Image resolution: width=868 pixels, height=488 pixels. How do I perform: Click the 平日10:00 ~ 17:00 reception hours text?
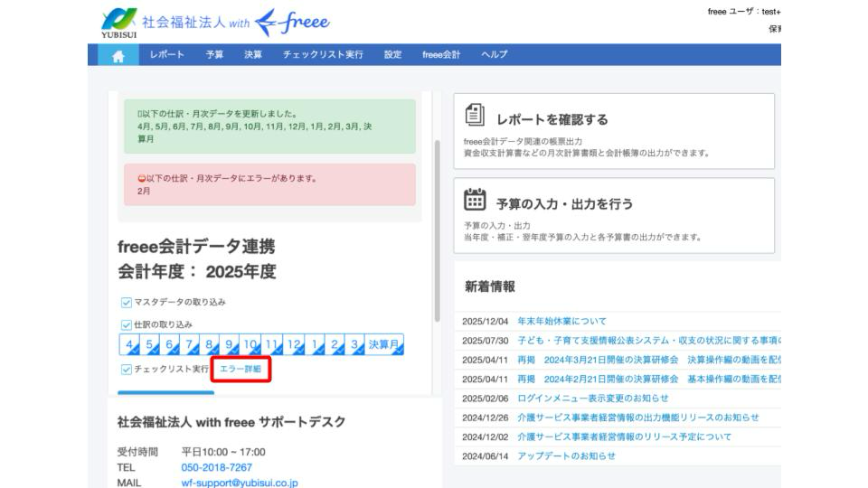(x=223, y=452)
